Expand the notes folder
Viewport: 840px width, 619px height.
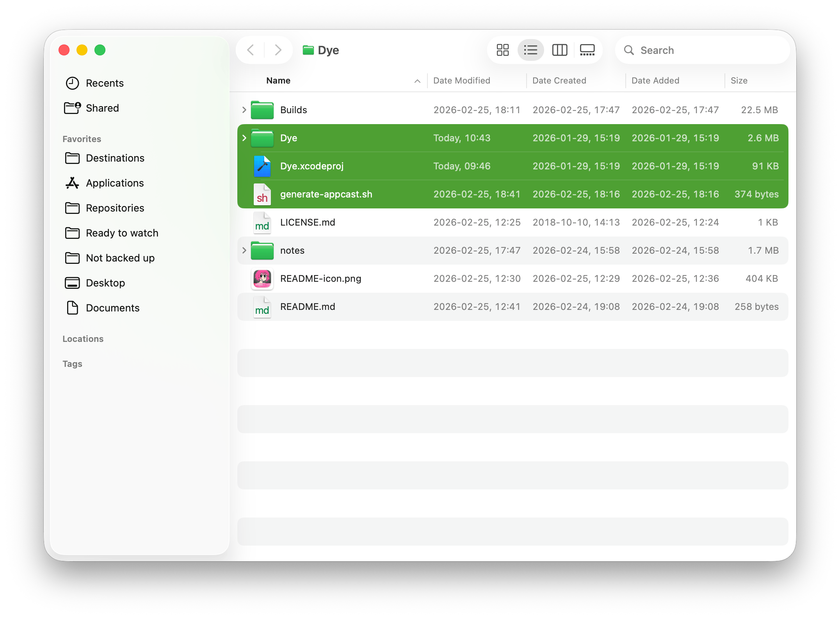coord(244,251)
